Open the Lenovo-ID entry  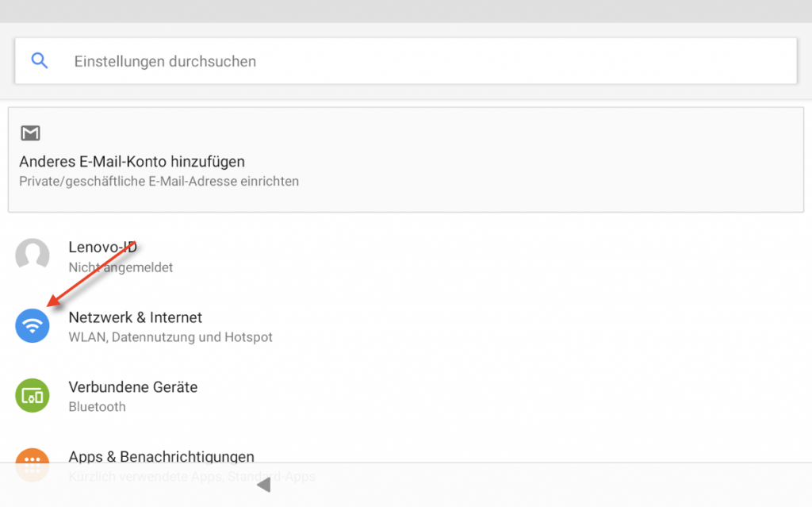(x=102, y=248)
